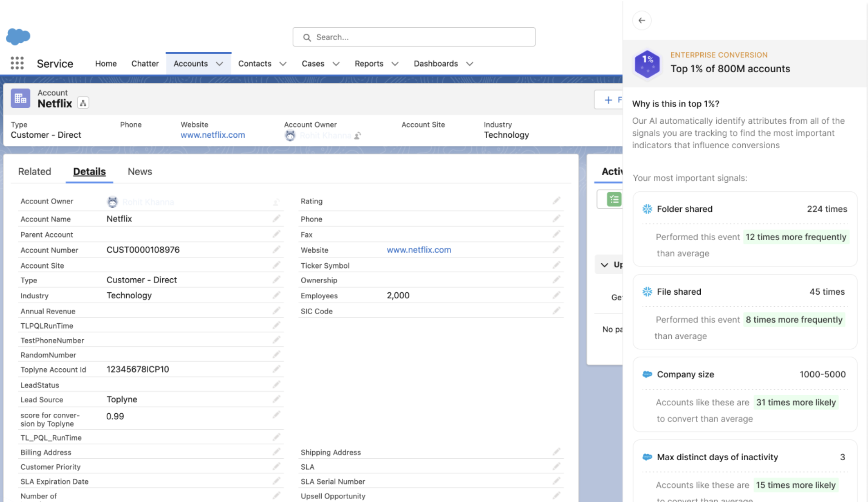Edit the Type field pencil
The image size is (868, 502).
276,280
